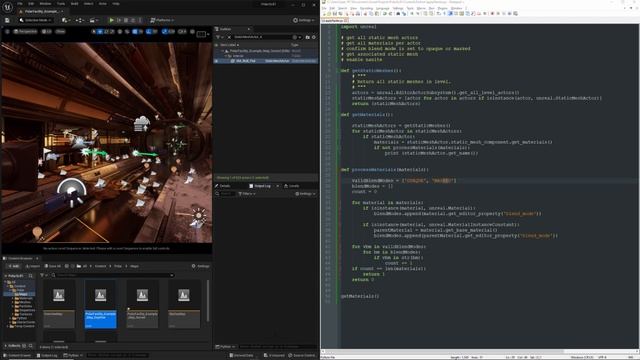Viewport: 640px width, 360px height.
Task: Open the File menu in Unreal Editor
Action: point(20,4)
